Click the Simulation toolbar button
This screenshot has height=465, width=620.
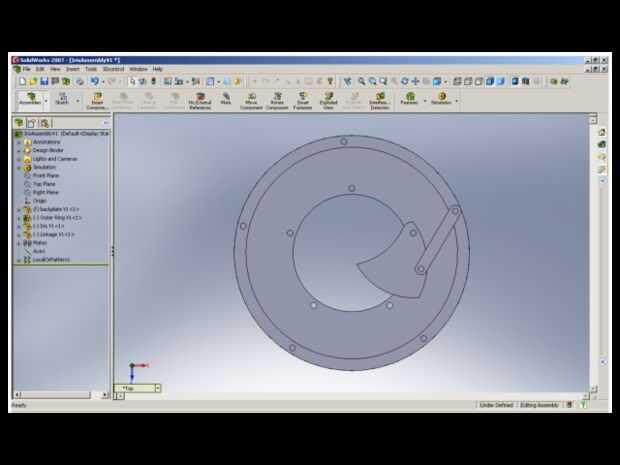click(x=441, y=99)
